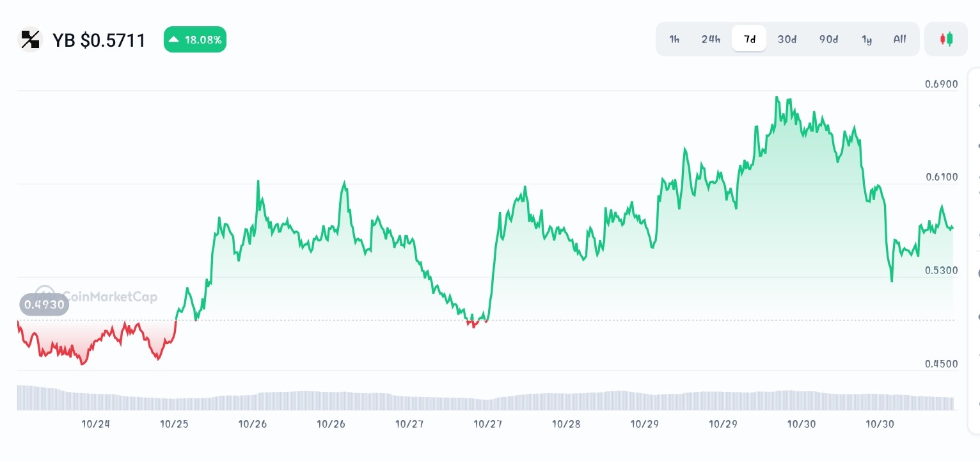Click the 0.6100 y-axis label

pos(942,177)
